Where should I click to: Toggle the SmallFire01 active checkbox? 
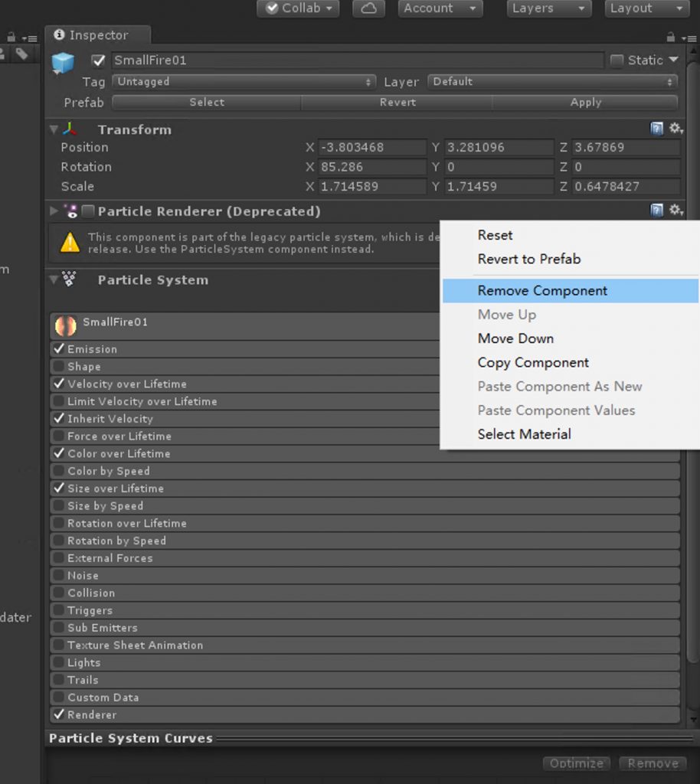[x=98, y=60]
